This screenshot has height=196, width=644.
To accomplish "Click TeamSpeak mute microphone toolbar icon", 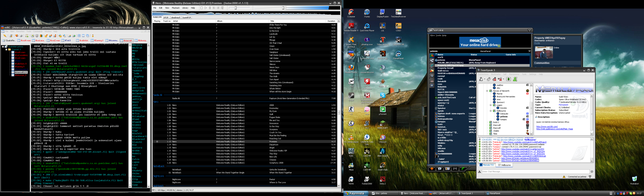I will click(x=494, y=79).
